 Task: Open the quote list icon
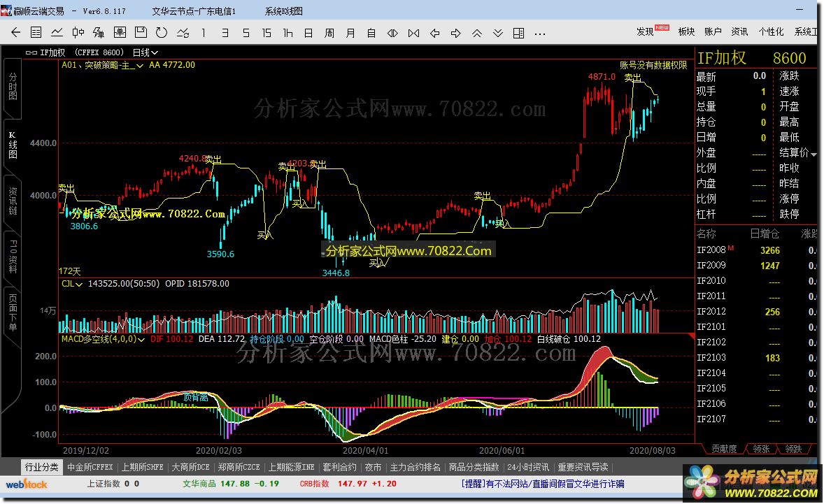pyautogui.click(x=36, y=33)
